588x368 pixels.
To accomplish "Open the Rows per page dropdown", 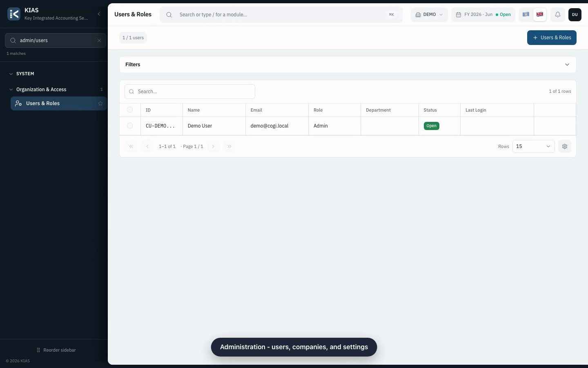I will click(x=533, y=146).
